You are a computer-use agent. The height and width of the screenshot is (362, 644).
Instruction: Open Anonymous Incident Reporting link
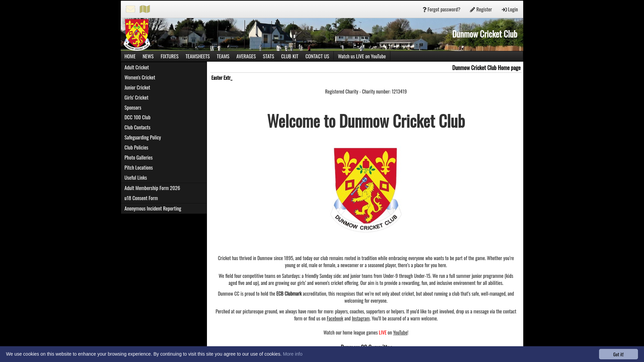[164, 208]
